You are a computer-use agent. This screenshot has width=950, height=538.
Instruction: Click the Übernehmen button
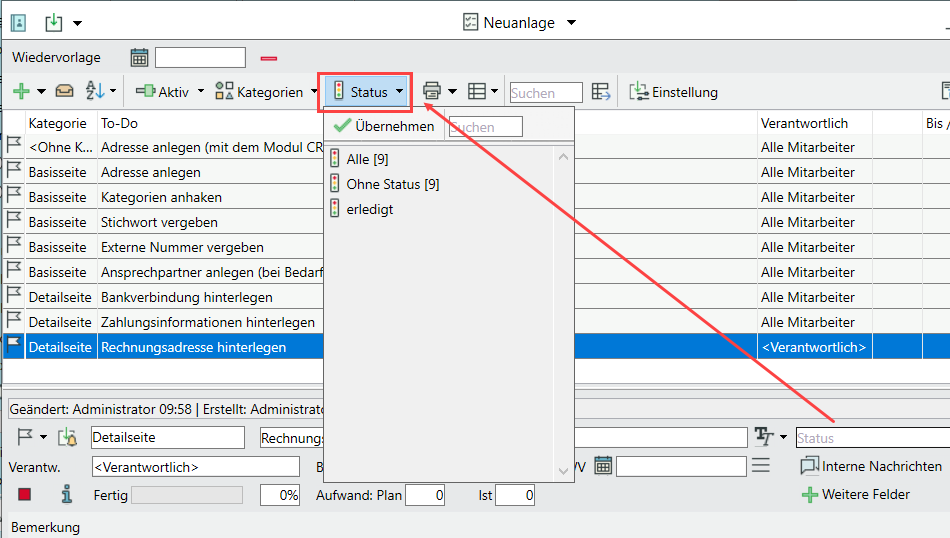tap(385, 126)
